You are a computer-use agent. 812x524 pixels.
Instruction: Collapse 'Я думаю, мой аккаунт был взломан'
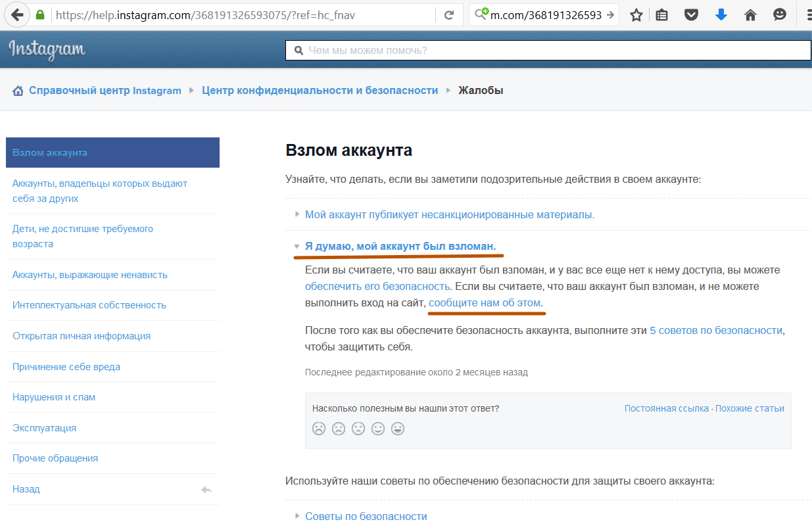[400, 246]
